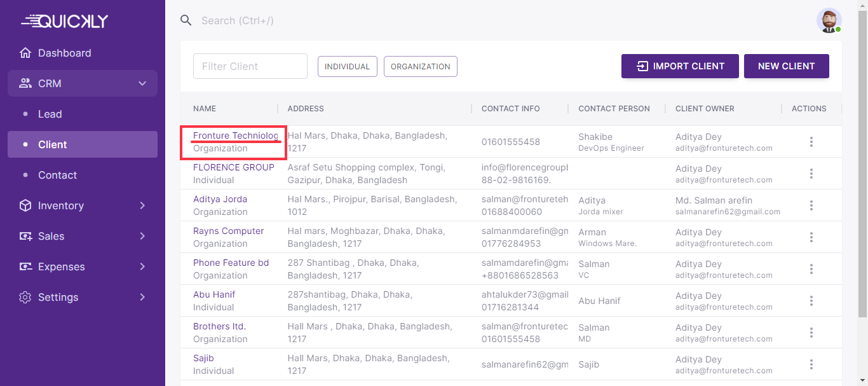This screenshot has height=386, width=868.
Task: Click the IMPORT CLIENT button
Action: pyautogui.click(x=680, y=66)
